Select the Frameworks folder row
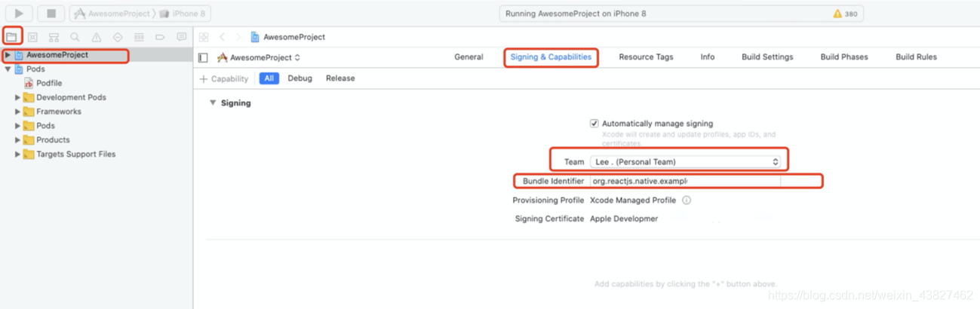This screenshot has height=309, width=980. (x=97, y=112)
